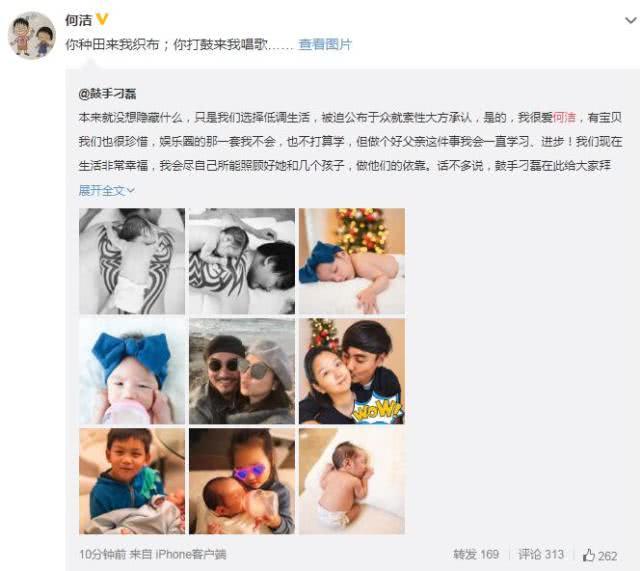
Task: Click the red 何洁 mention in the repost text
Action: click(x=564, y=118)
